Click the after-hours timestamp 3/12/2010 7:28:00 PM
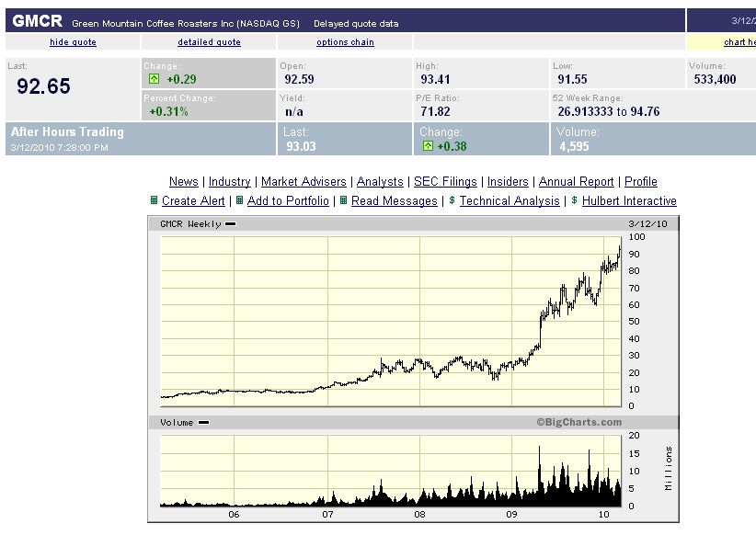 [59, 147]
